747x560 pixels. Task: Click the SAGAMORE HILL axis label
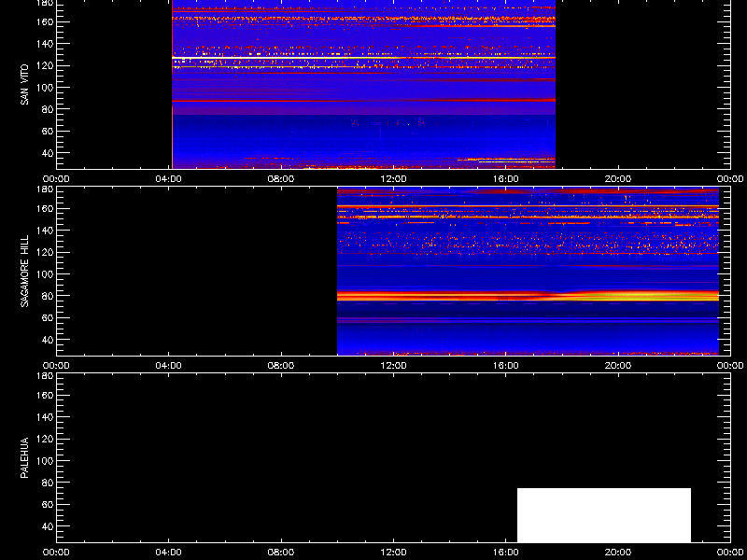(24, 271)
